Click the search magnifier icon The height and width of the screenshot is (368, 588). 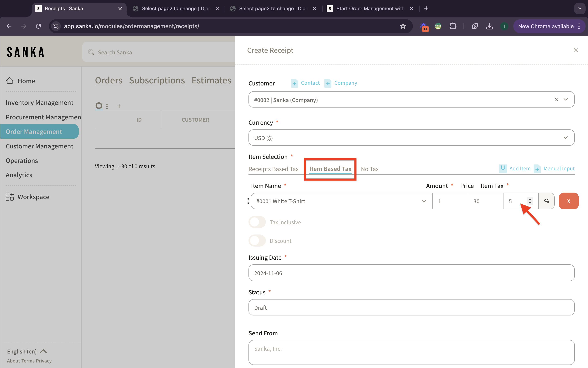(x=91, y=52)
